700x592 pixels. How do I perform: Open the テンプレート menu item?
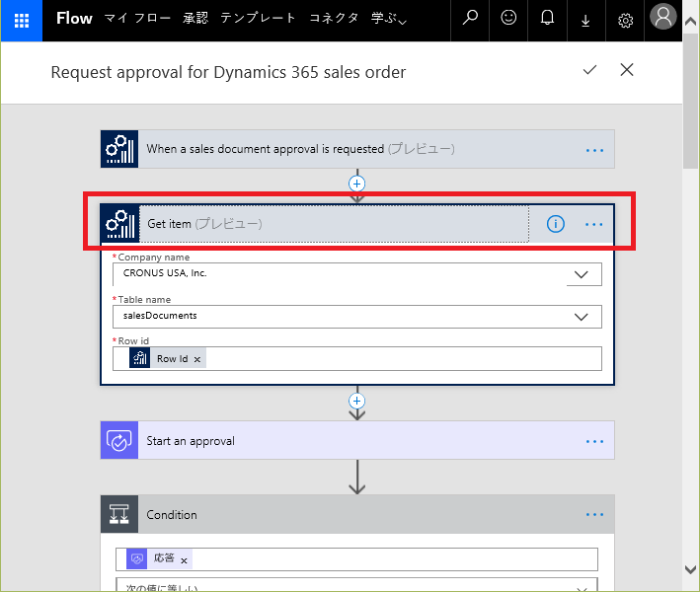258,19
